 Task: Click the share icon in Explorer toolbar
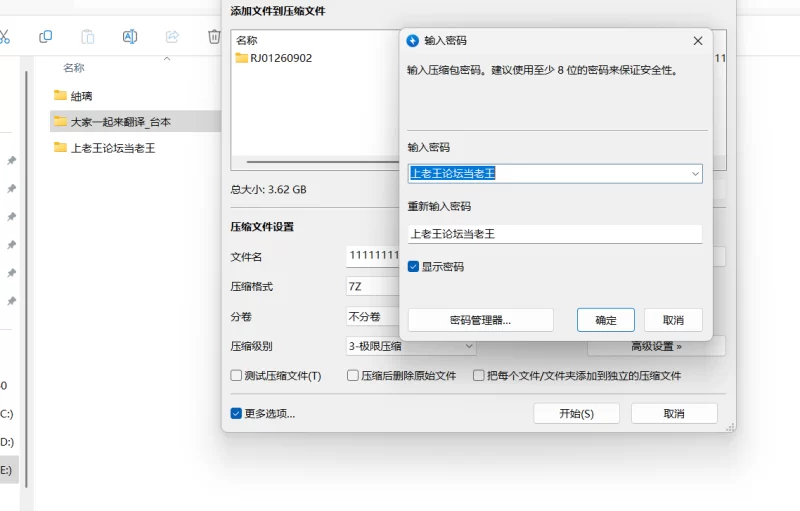click(172, 36)
